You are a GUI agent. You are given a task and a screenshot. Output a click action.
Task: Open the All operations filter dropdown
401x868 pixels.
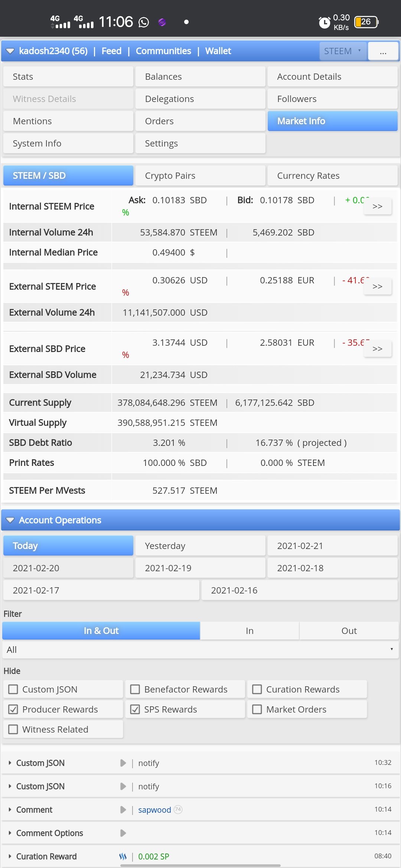point(200,650)
